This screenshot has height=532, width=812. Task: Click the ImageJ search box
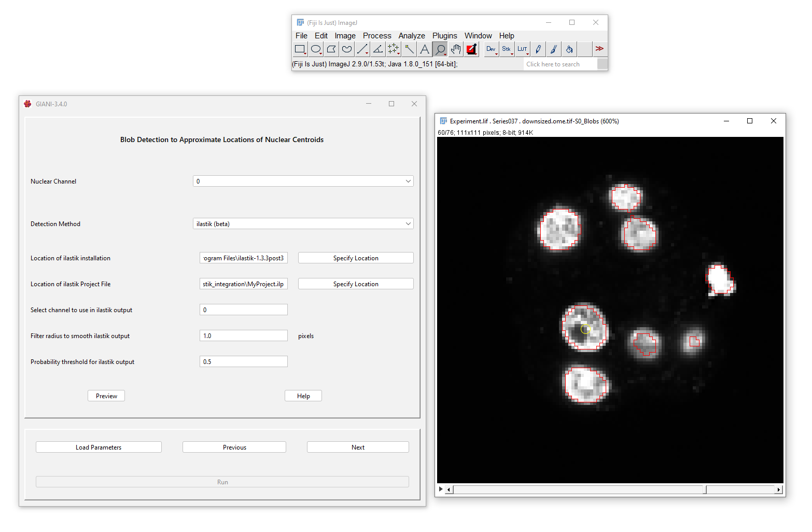coord(560,64)
